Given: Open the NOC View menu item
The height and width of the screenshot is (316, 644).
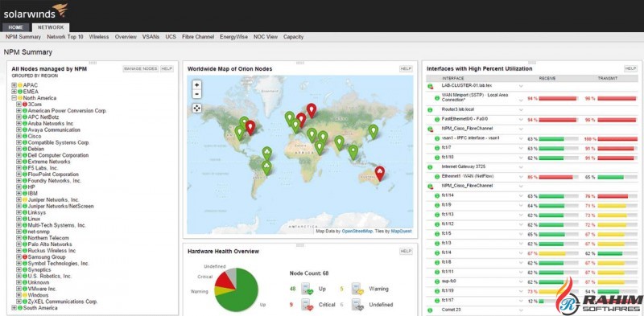Looking at the screenshot, I should [x=266, y=37].
